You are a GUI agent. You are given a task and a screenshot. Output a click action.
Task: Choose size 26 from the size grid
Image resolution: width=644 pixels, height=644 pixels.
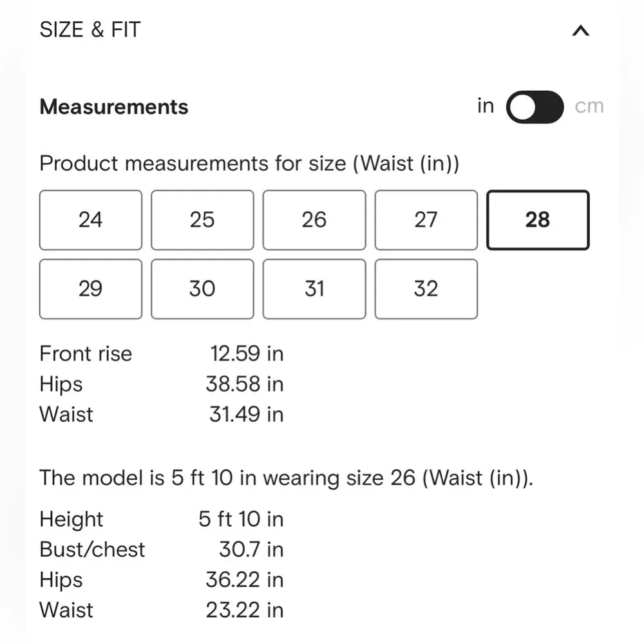[314, 220]
